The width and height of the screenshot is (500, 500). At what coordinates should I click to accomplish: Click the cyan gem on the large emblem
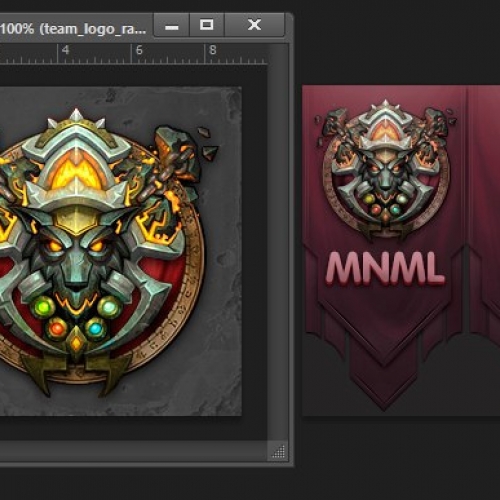[x=96, y=329]
